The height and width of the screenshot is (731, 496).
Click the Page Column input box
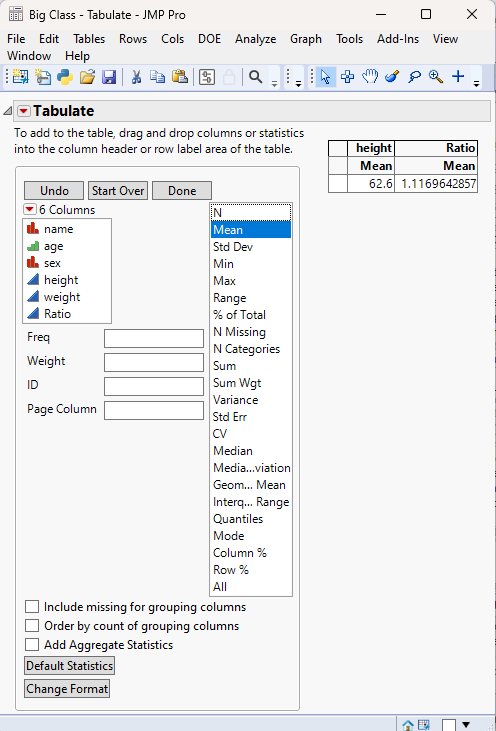pos(154,410)
